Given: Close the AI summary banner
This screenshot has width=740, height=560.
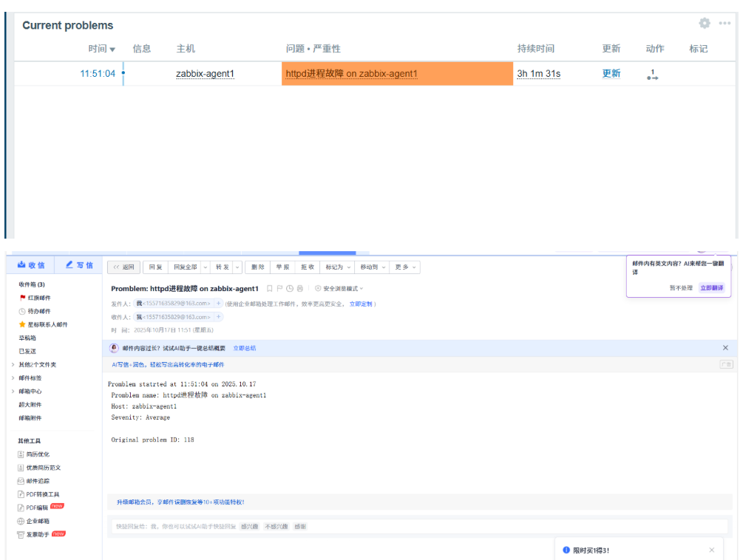Looking at the screenshot, I should [x=725, y=348].
